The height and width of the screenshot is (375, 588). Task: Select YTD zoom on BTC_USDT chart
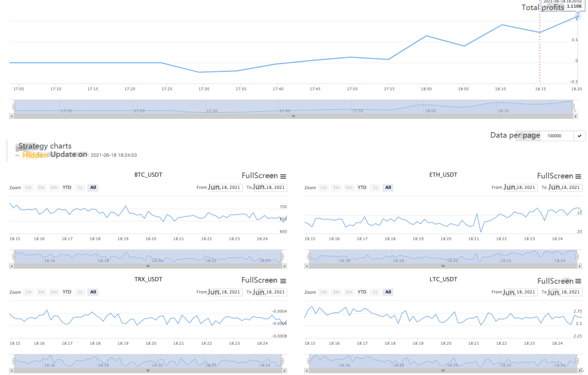67,187
